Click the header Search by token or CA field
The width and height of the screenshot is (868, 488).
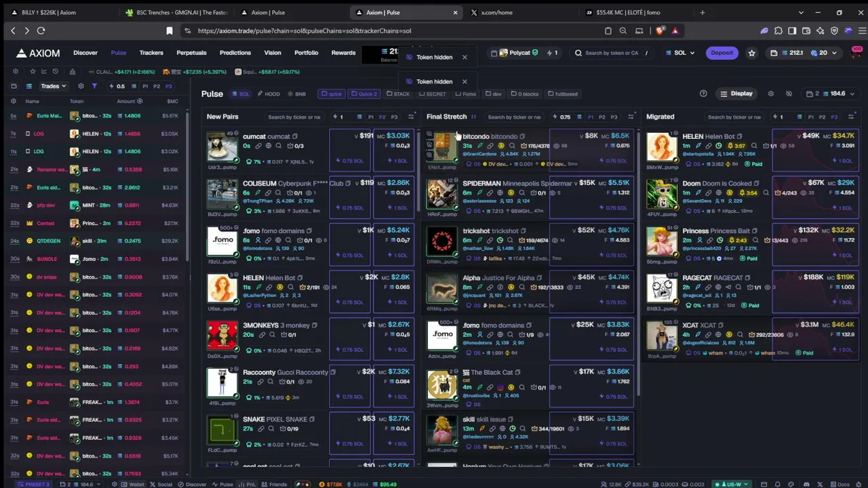point(610,53)
